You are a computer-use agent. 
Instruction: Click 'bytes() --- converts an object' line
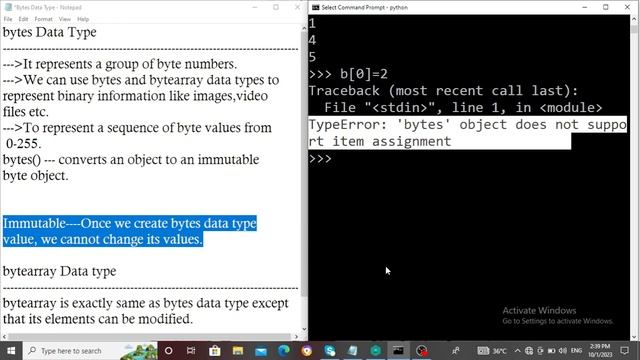pos(131,159)
